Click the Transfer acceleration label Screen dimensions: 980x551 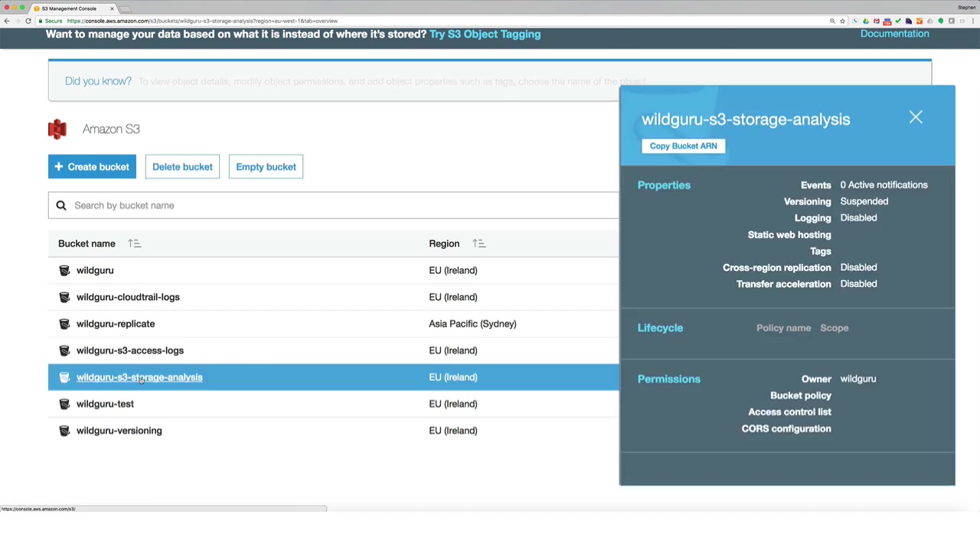(x=783, y=284)
